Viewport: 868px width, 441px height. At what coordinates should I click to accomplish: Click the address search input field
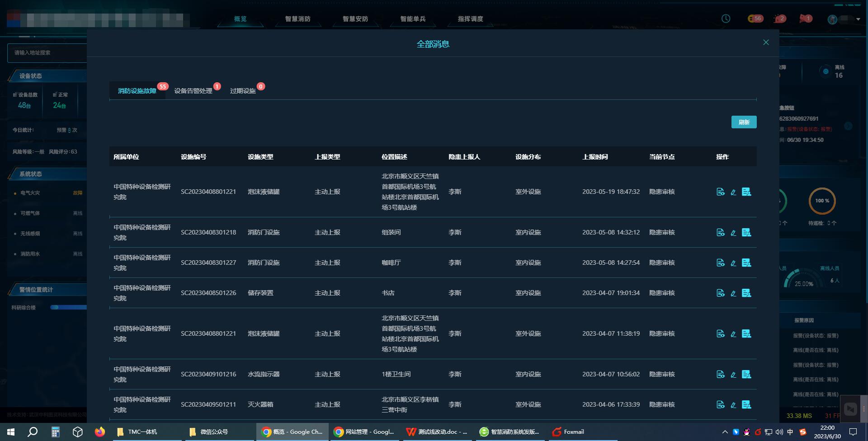47,53
